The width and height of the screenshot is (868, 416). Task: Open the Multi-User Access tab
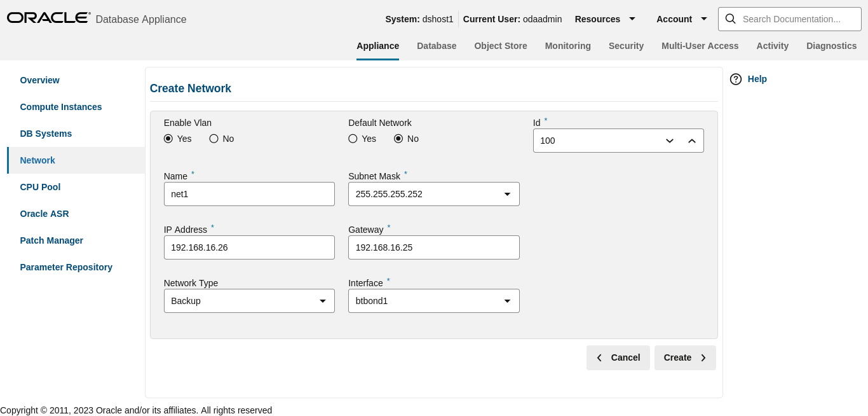700,46
